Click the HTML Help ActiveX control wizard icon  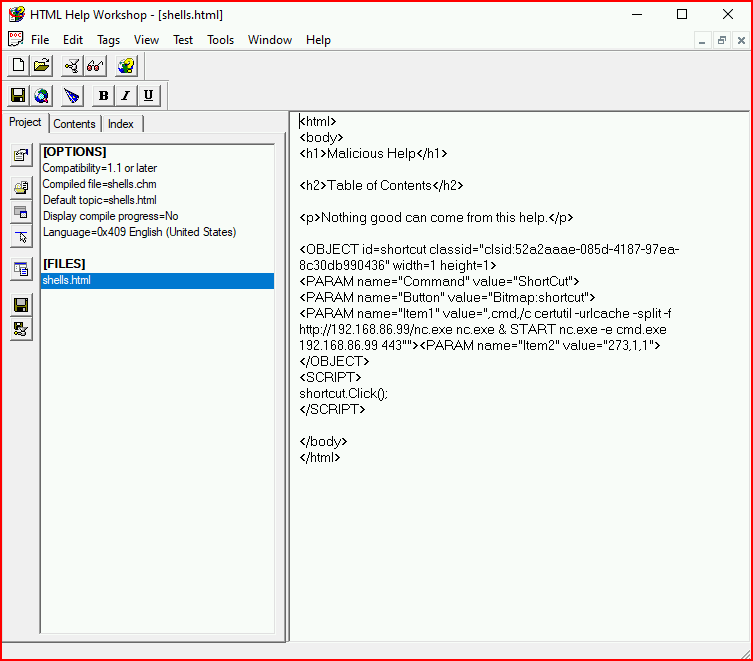(x=72, y=96)
